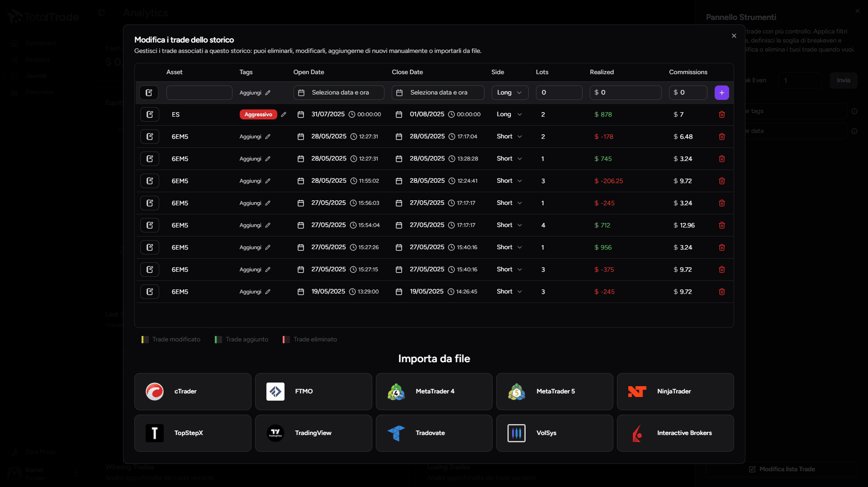Click the Tradovate logo icon
The height and width of the screenshot is (487, 868).
pos(396,433)
